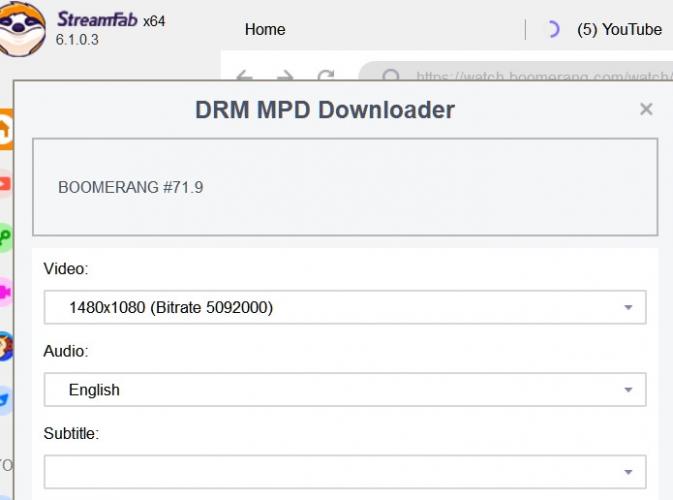Screen dimensions: 673x500
Task: Open the Video resolution dropdown
Action: [x=345, y=307]
